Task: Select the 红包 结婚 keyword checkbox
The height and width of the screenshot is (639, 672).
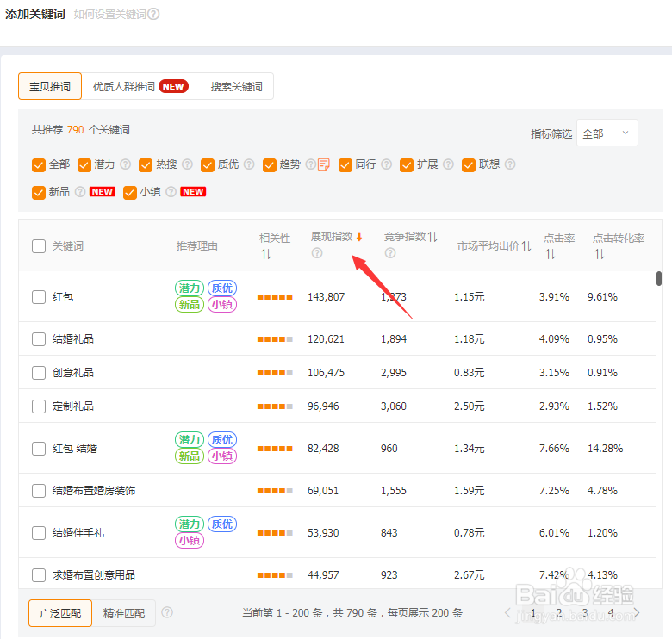Action: (39, 449)
